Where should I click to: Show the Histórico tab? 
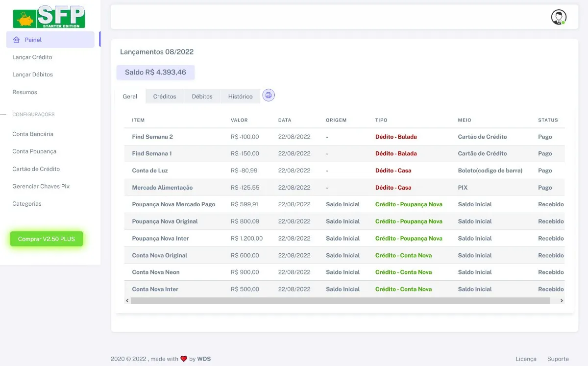click(240, 97)
